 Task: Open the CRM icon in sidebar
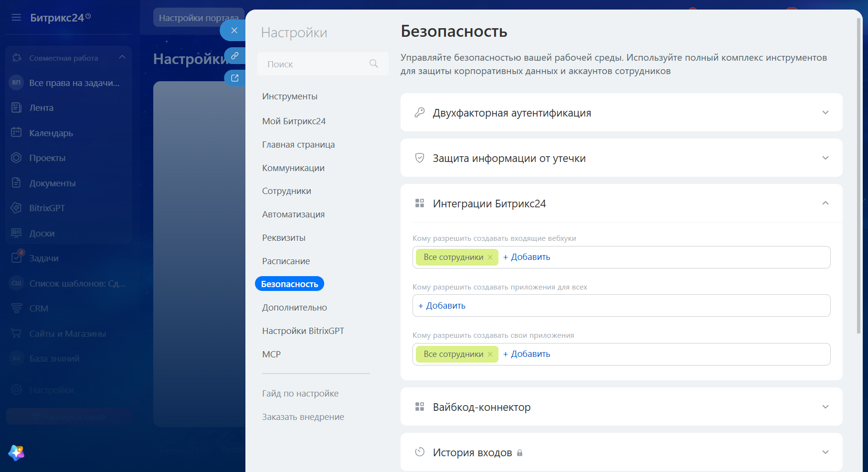tap(16, 308)
